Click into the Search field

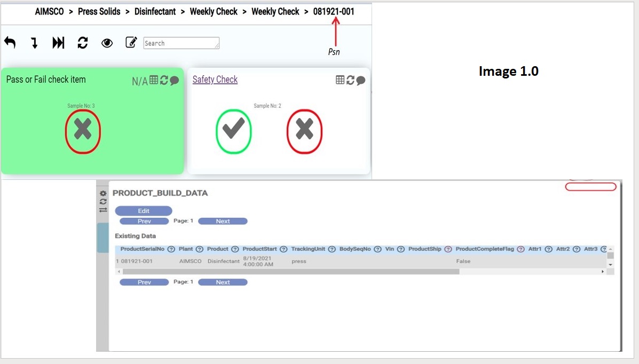tap(182, 43)
